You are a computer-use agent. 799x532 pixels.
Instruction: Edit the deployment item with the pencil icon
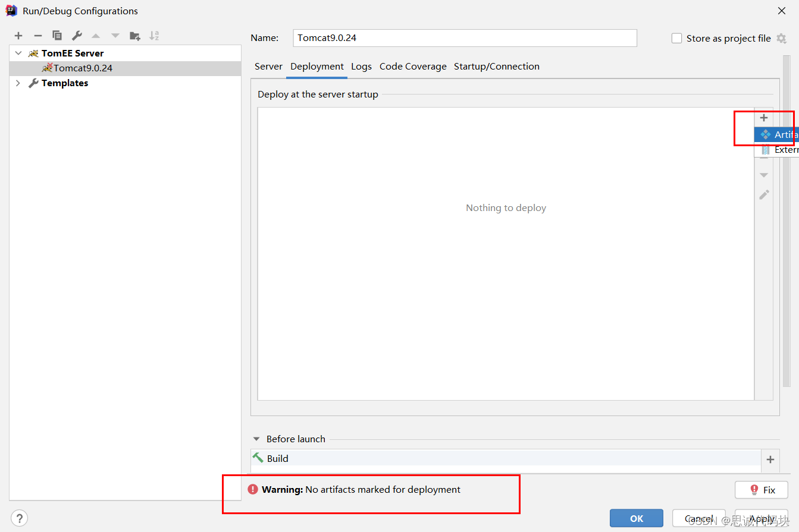pyautogui.click(x=764, y=194)
